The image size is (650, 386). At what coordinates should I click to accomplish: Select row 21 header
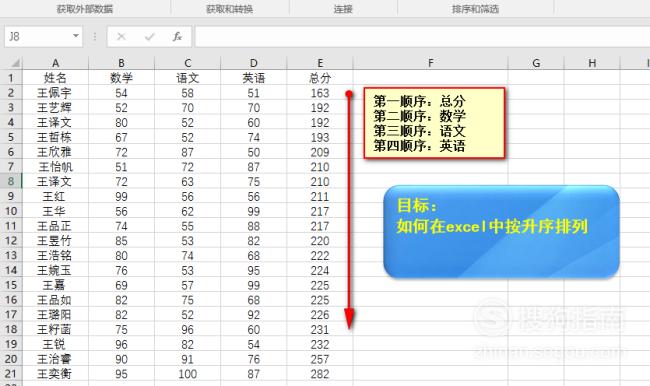click(11, 374)
